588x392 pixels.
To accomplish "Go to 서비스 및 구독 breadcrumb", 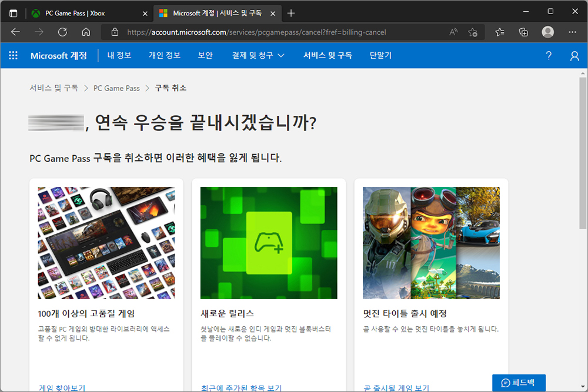I will (x=54, y=88).
